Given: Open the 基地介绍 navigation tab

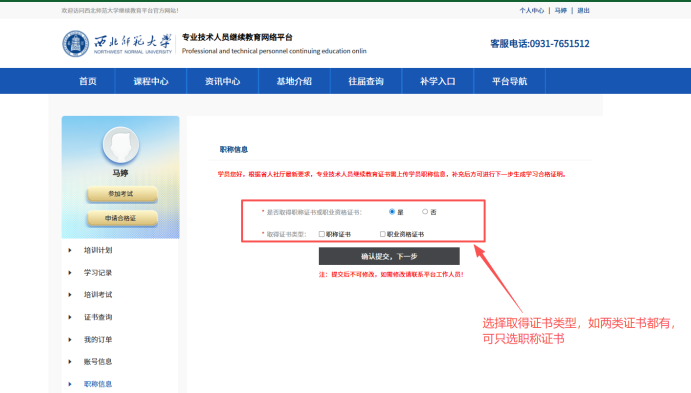Looking at the screenshot, I should click(x=294, y=81).
